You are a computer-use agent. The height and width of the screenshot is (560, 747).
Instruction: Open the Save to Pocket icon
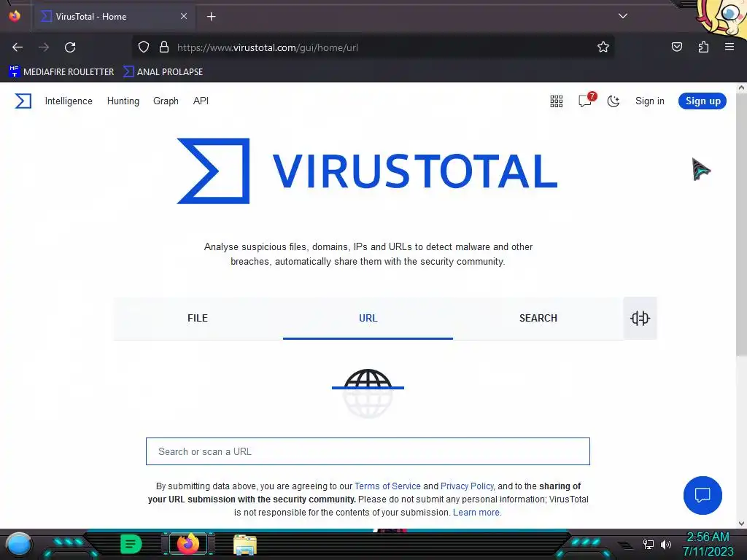676,47
